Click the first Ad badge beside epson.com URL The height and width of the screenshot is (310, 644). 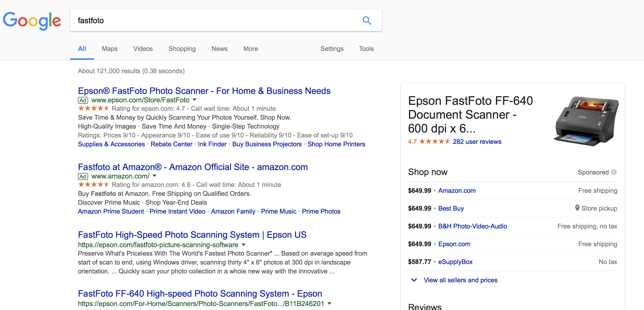tap(83, 100)
